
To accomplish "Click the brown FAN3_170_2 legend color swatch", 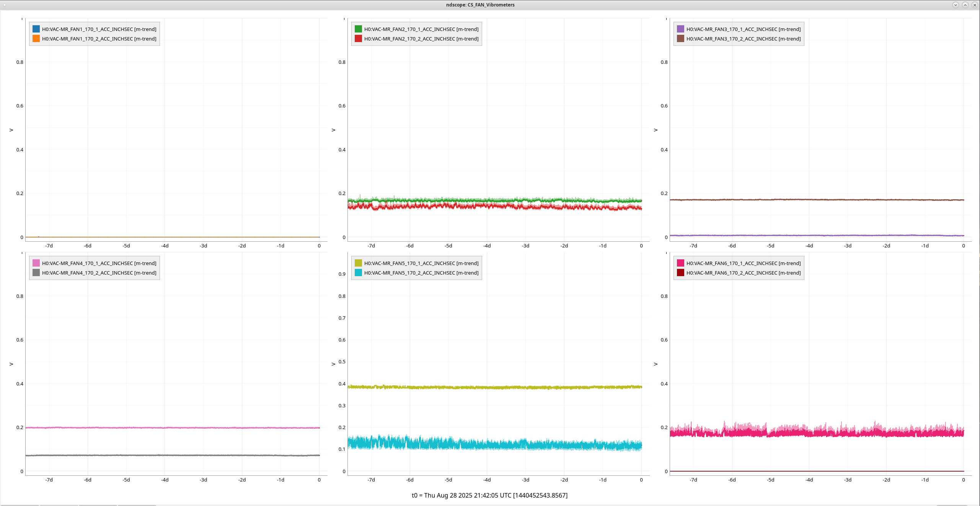I will coord(680,39).
